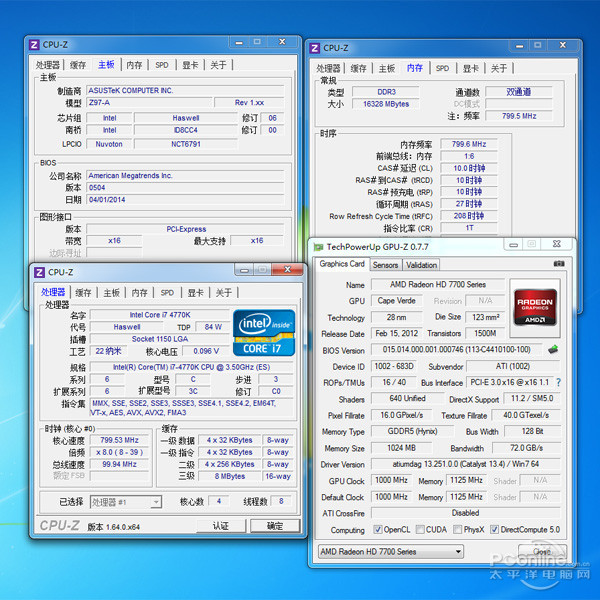Click the Intel Core i7 4770K name field

tap(160, 315)
